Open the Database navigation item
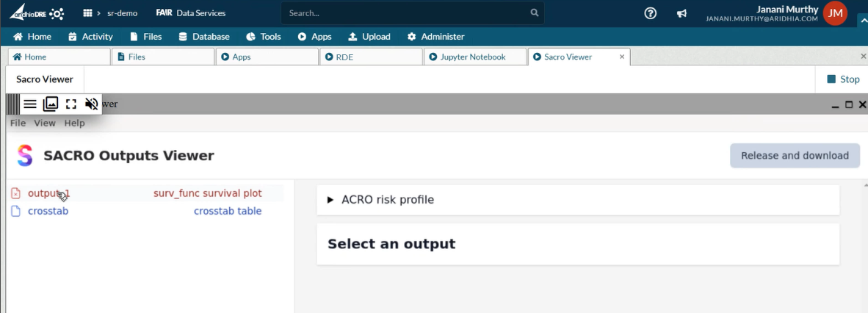 (204, 37)
